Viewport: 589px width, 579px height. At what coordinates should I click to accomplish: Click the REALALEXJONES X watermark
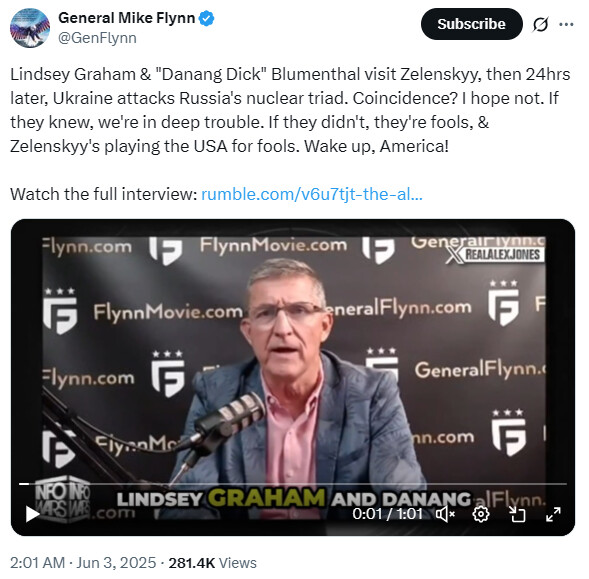coord(495,255)
